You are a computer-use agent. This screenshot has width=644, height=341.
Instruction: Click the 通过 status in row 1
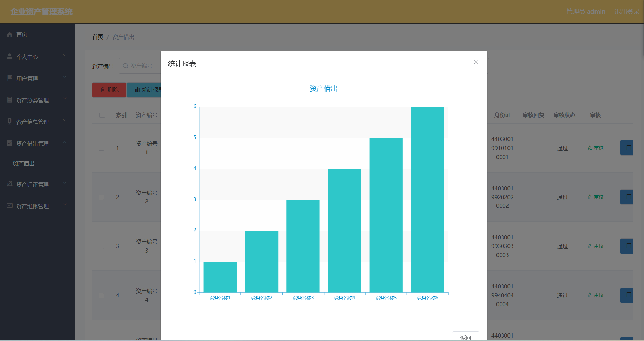click(x=563, y=148)
